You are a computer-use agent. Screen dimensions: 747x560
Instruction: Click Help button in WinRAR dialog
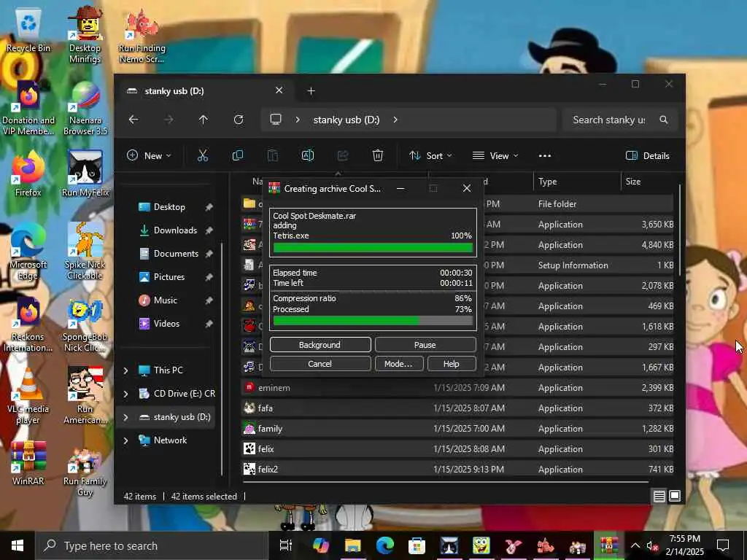point(452,364)
